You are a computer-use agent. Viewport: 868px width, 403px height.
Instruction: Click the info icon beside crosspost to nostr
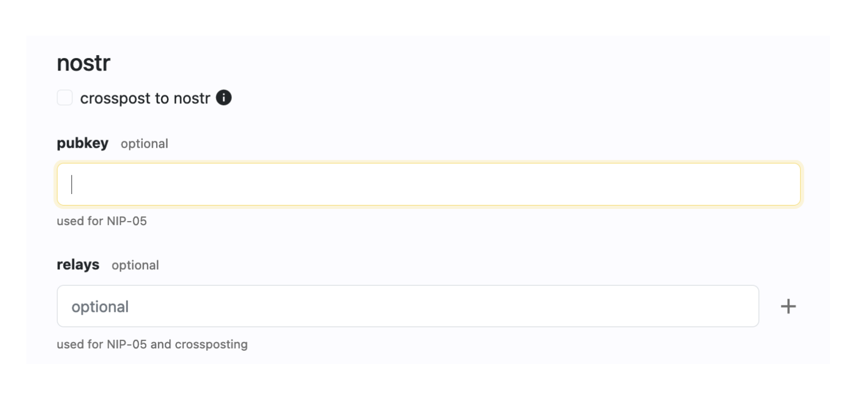[224, 98]
